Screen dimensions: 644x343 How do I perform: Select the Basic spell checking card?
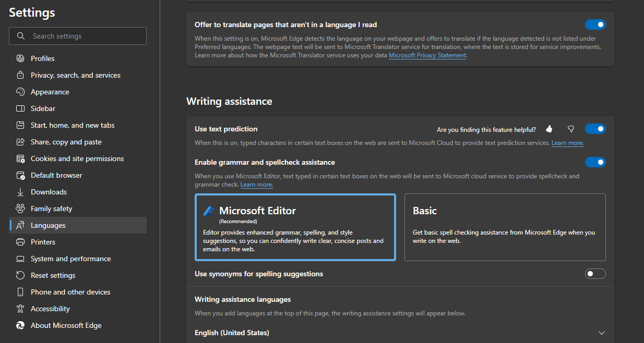(x=505, y=227)
